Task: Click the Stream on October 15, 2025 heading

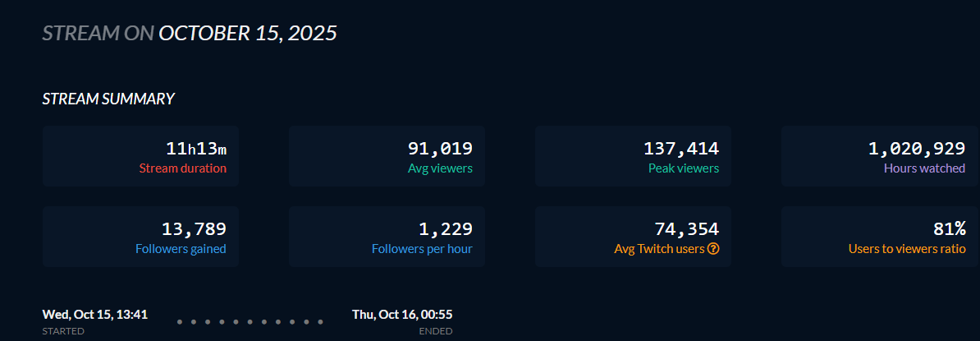Action: [x=190, y=33]
